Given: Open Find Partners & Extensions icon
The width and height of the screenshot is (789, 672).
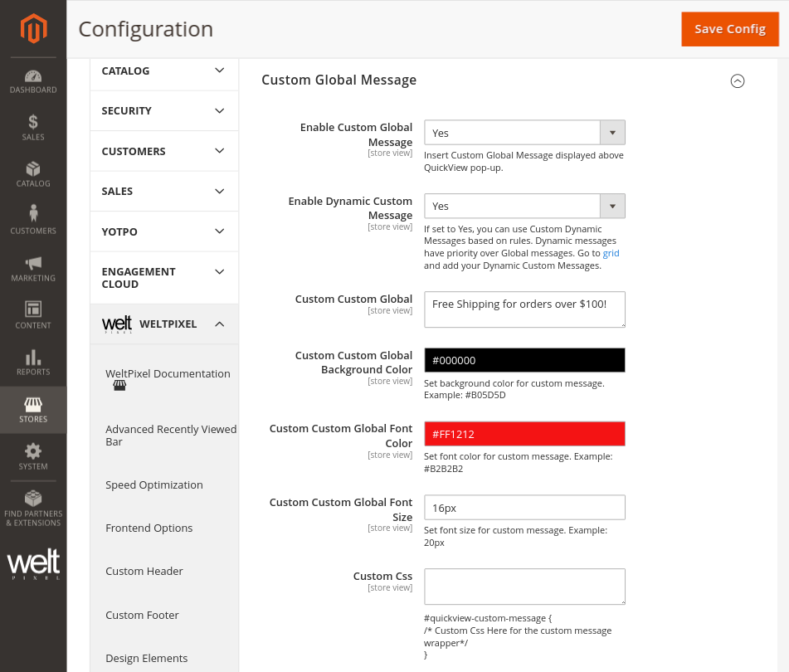Looking at the screenshot, I should [33, 499].
